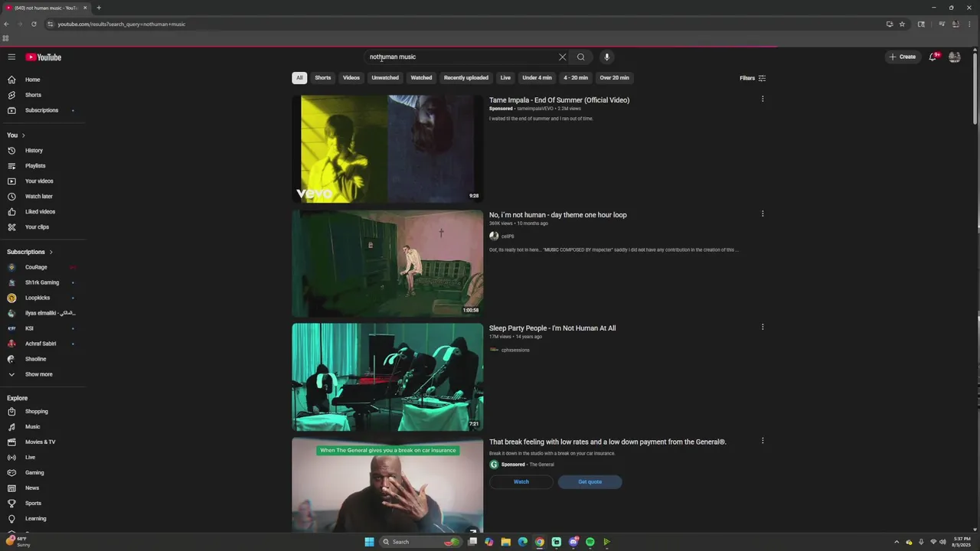Select the Watched filter chip
This screenshot has height=551, width=980.
click(421, 78)
